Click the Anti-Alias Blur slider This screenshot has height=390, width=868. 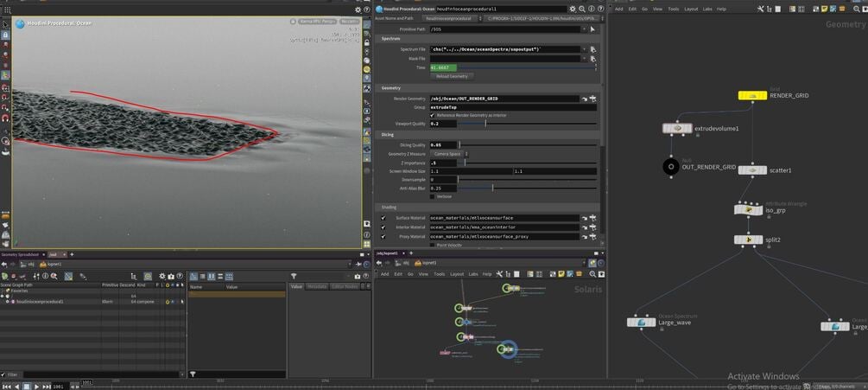528,189
